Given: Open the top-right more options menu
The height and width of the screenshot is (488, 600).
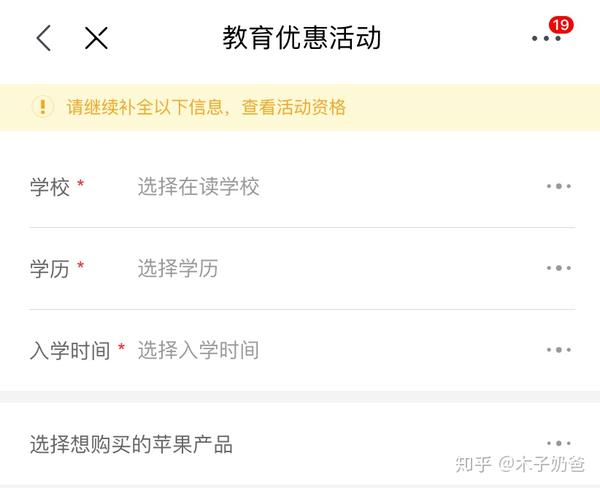Looking at the screenshot, I should pos(546,39).
